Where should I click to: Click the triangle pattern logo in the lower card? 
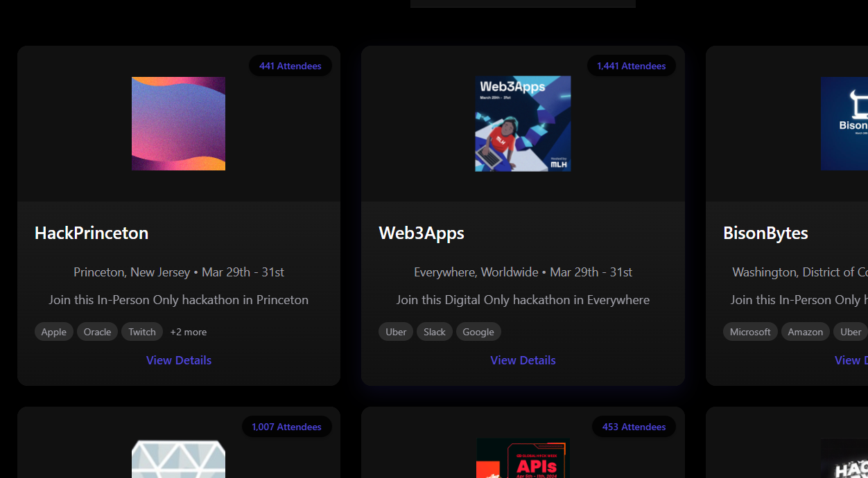[178, 459]
